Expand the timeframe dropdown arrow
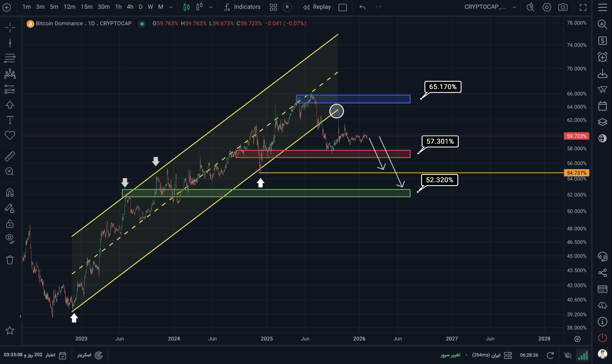612x364 pixels. coord(171,7)
